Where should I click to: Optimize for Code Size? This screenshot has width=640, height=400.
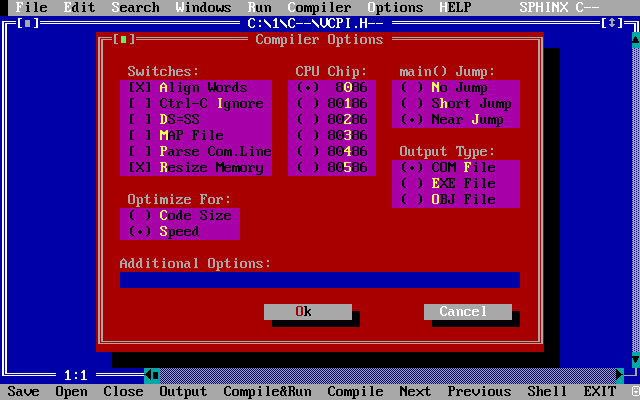(x=180, y=216)
